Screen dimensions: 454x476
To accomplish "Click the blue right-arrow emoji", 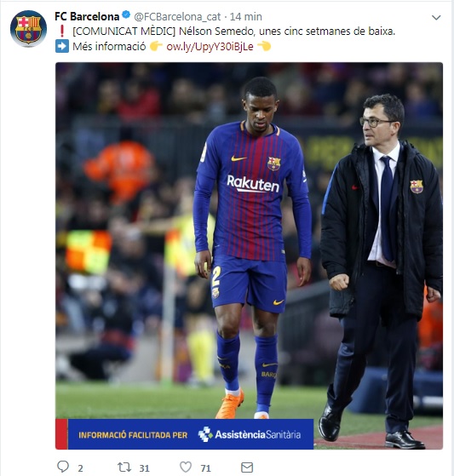I will coord(62,47).
